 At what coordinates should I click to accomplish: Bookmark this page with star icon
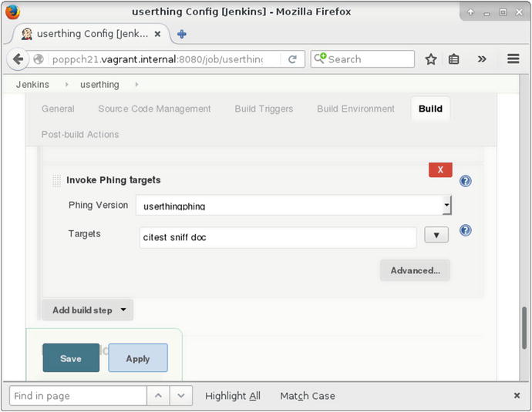[431, 59]
